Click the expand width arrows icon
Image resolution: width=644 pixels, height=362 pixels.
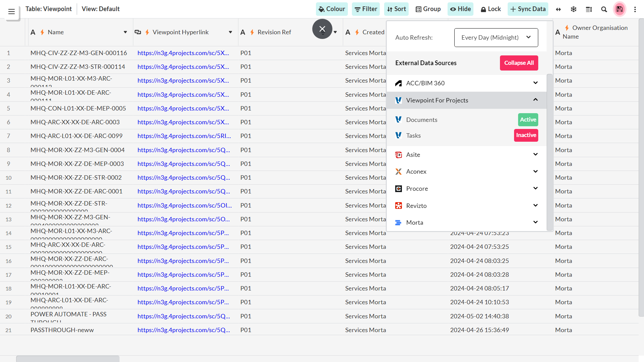tap(558, 9)
